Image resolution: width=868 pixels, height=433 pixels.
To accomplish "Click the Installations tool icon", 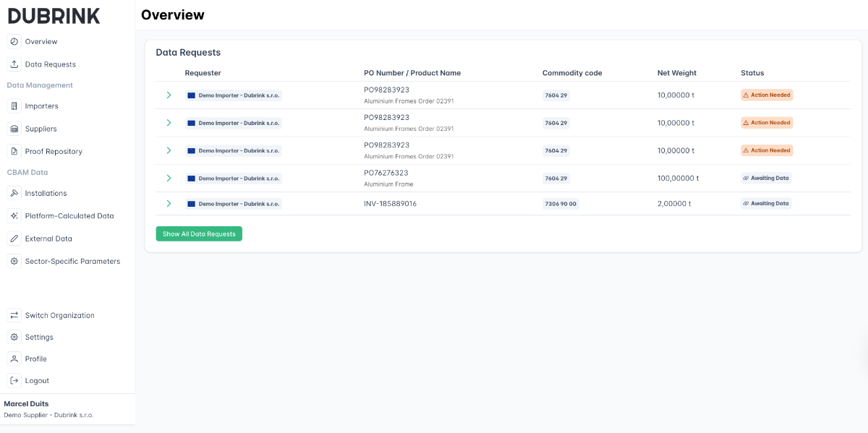I will [x=14, y=193].
